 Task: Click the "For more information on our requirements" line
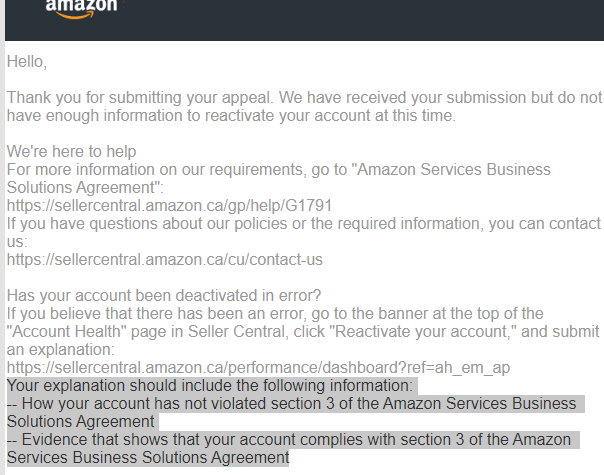coord(279,170)
